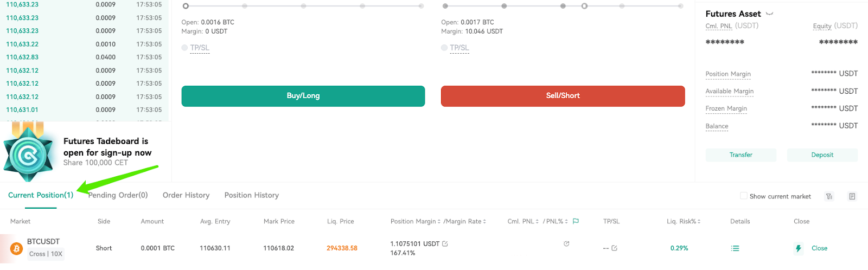The width and height of the screenshot is (868, 270).
Task: Open the document list view icon
Action: 852,196
